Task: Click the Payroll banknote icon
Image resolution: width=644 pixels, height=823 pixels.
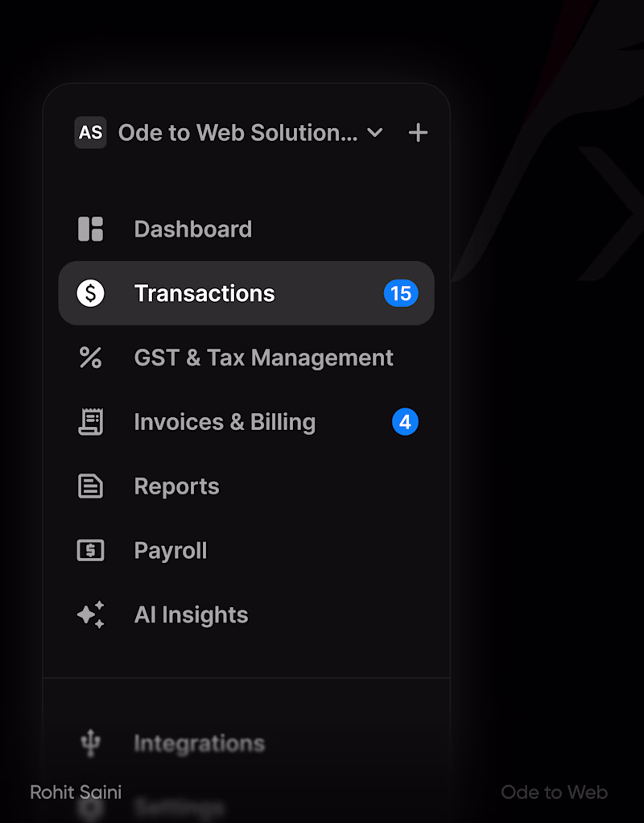Action: coord(90,551)
